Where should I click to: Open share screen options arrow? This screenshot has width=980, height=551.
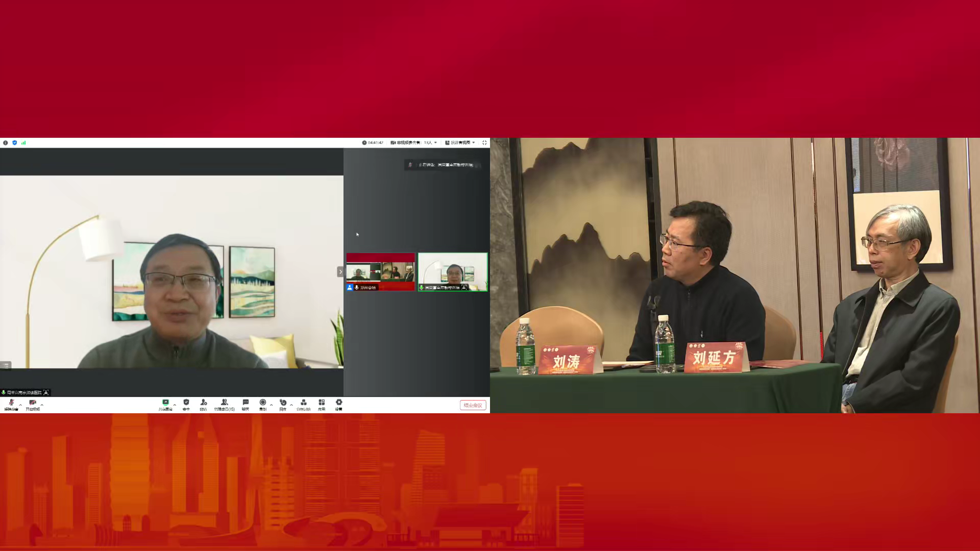(x=175, y=405)
